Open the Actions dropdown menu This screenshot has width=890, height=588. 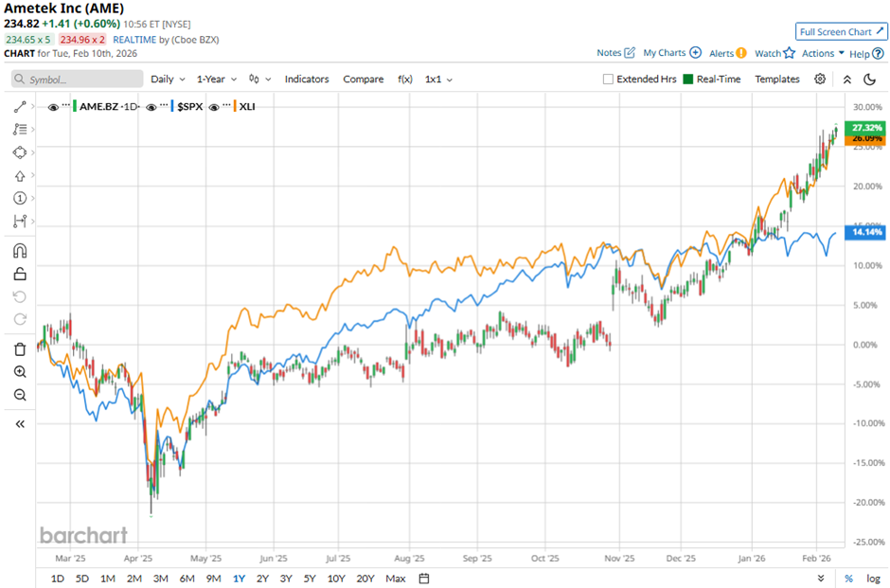(823, 54)
